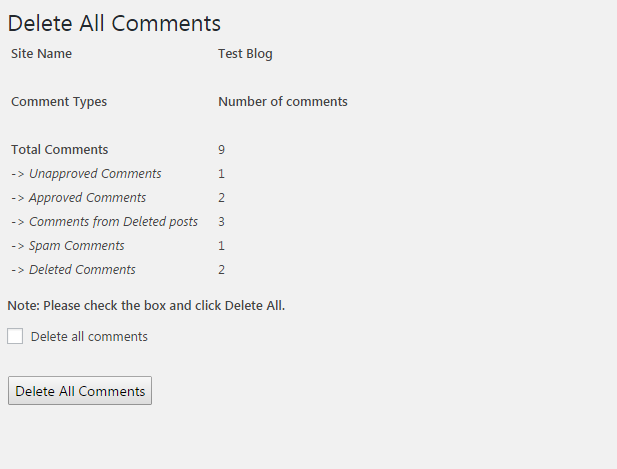The height and width of the screenshot is (469, 617).
Task: Click the Site Name label
Action: (x=41, y=54)
